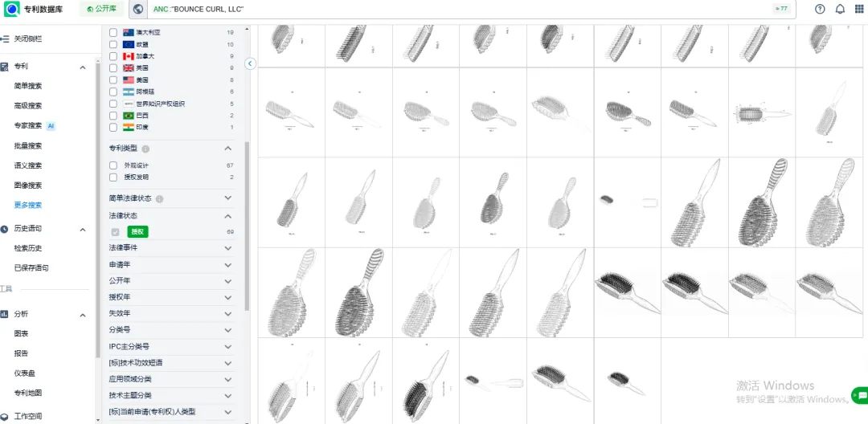Expand the 失效年 filter

click(x=227, y=313)
